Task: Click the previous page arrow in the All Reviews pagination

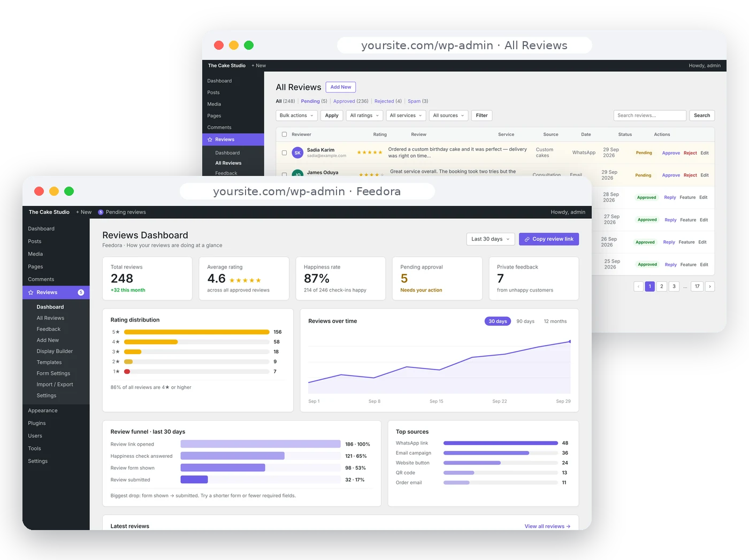Action: click(638, 287)
